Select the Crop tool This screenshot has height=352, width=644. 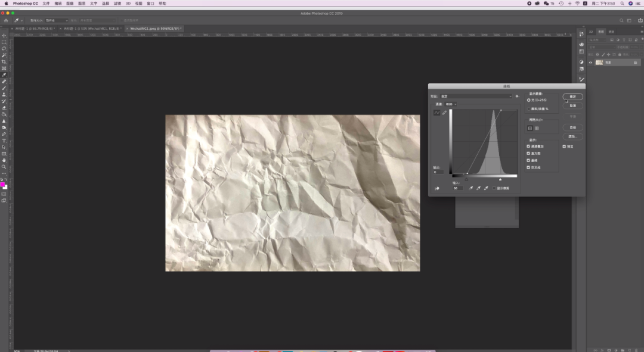tap(4, 62)
